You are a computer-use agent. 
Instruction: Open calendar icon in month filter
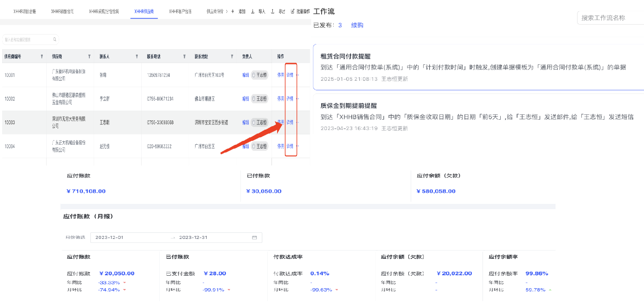coord(254,238)
